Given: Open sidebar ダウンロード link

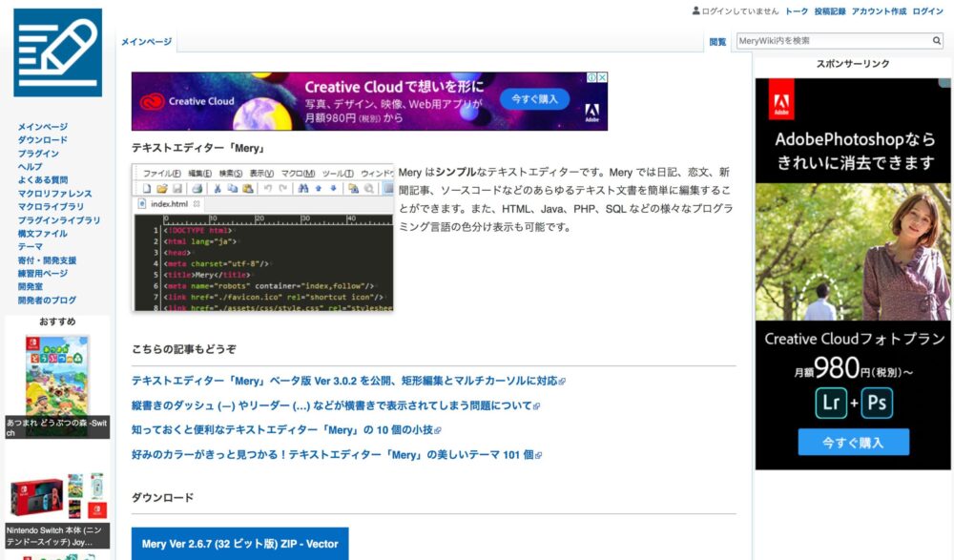Looking at the screenshot, I should click(x=43, y=140).
